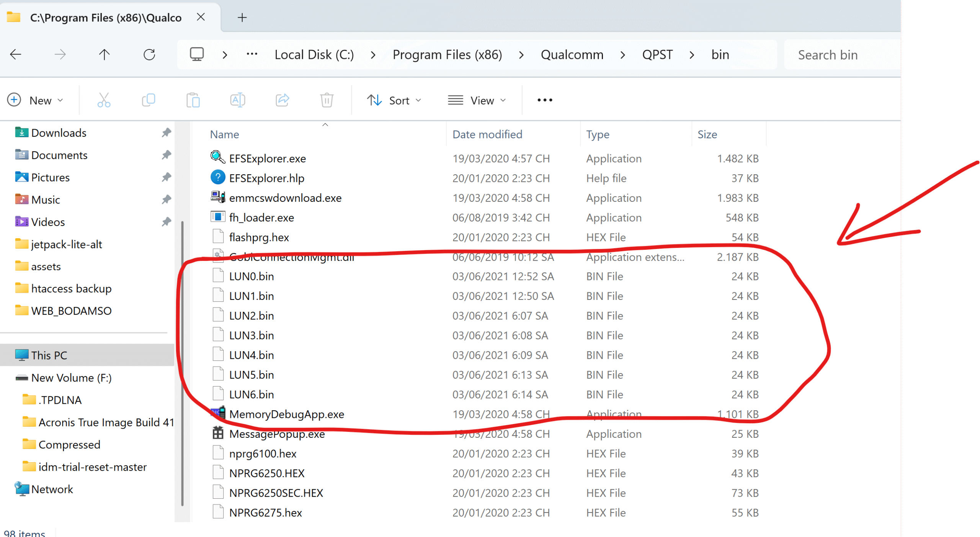Open the Sort dropdown menu
Image resolution: width=980 pixels, height=537 pixels.
pyautogui.click(x=394, y=100)
